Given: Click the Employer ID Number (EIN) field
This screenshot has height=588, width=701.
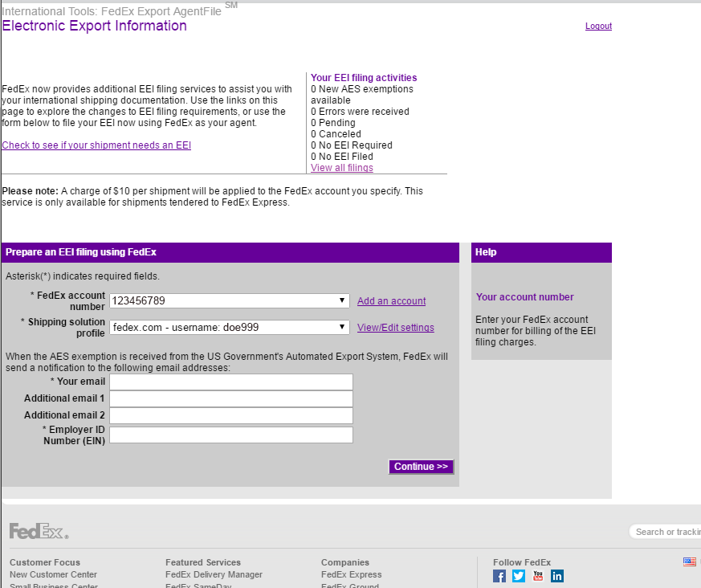Looking at the screenshot, I should pyautogui.click(x=231, y=435).
